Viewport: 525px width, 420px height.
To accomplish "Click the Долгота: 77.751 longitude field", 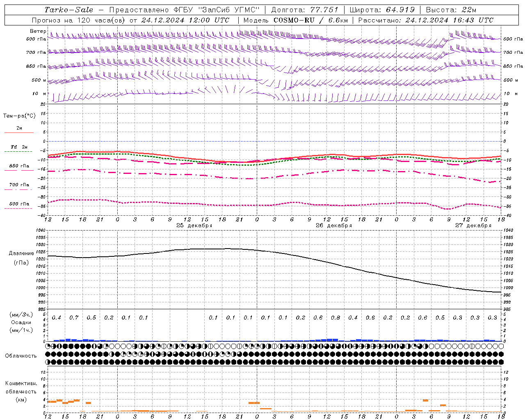I will pos(305,10).
